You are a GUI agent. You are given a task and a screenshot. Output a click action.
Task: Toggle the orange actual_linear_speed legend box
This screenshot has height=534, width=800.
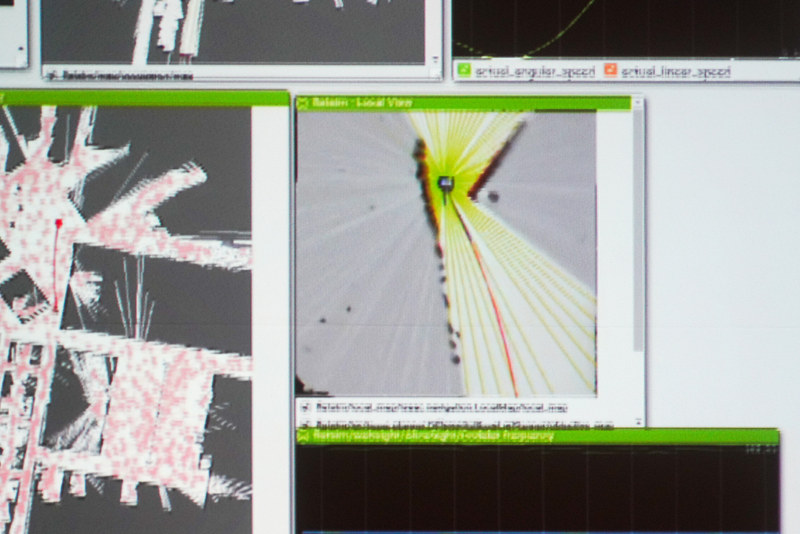pos(610,70)
